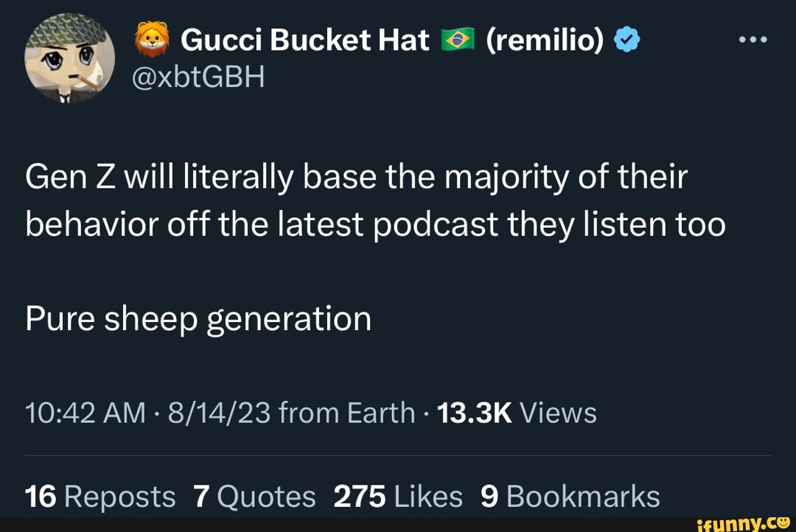796x532 pixels.
Task: Select the username @xbtGBH
Action: (x=198, y=74)
